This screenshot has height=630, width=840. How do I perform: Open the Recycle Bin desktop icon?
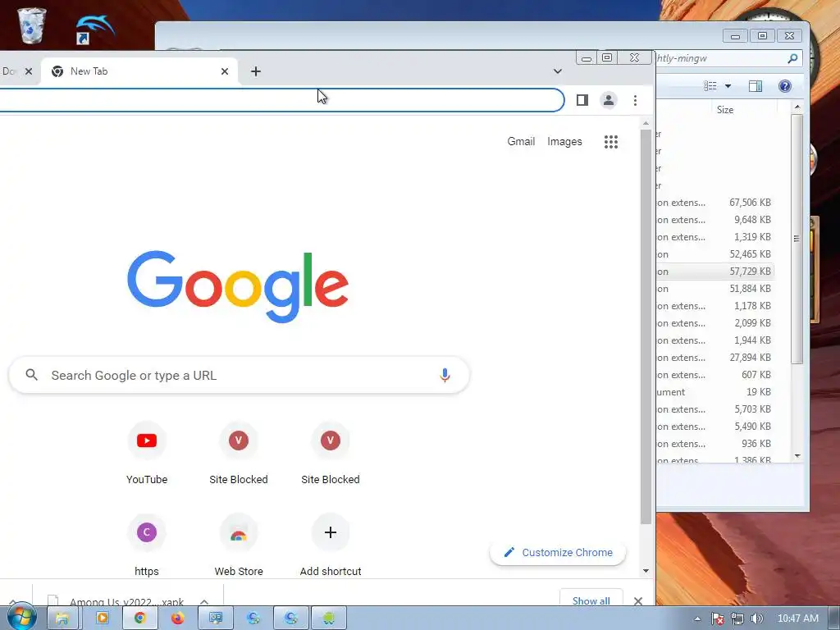[x=31, y=25]
